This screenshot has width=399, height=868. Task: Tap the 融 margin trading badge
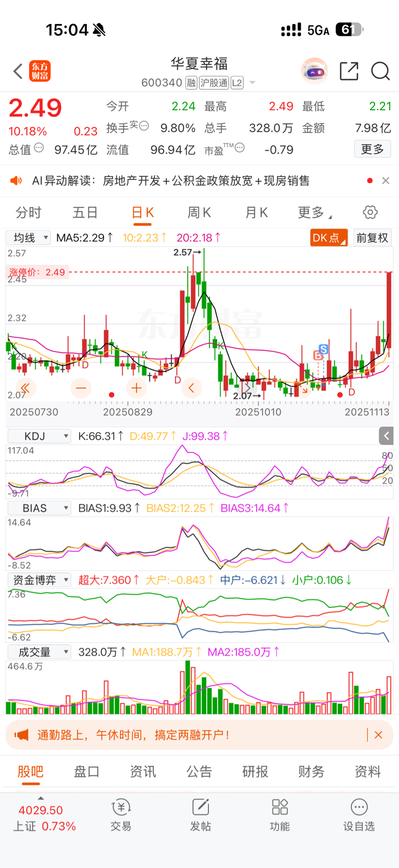point(191,83)
